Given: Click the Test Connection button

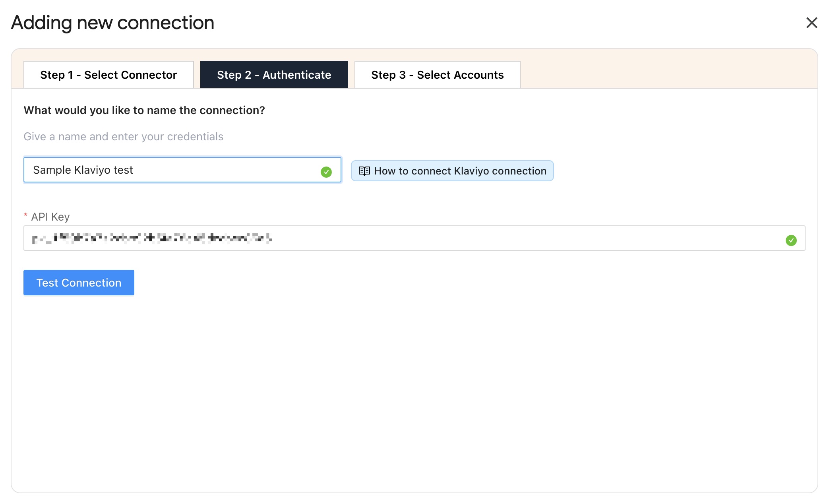Looking at the screenshot, I should click(79, 283).
